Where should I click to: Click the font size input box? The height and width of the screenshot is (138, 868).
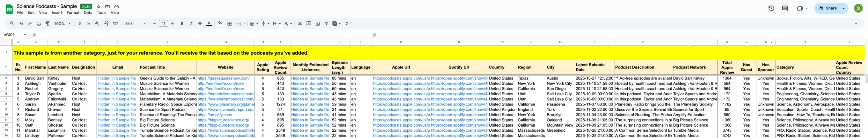pyautogui.click(x=163, y=23)
